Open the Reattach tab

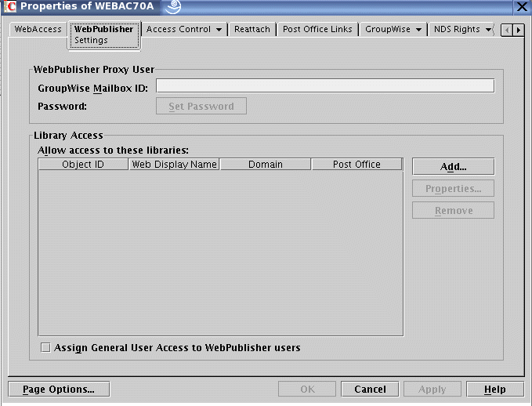(x=252, y=29)
